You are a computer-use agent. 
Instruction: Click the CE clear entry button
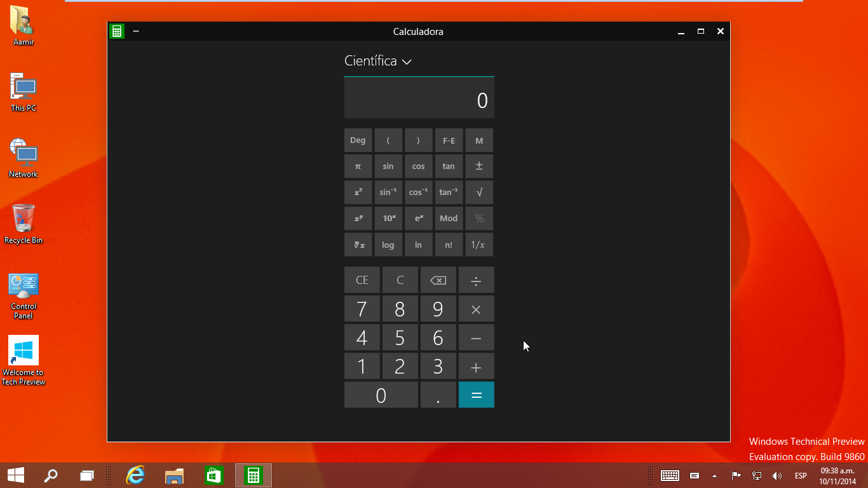362,280
